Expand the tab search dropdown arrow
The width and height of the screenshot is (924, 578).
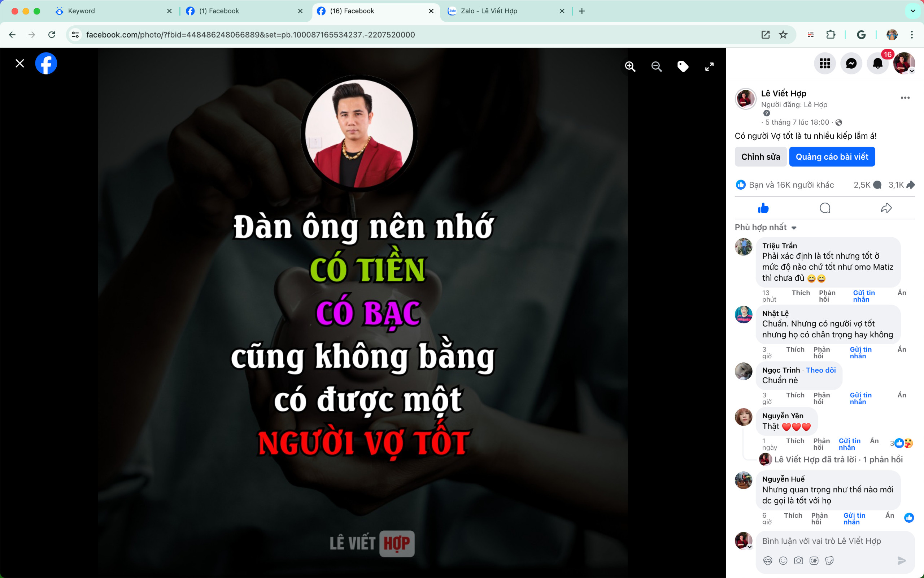pyautogui.click(x=912, y=11)
